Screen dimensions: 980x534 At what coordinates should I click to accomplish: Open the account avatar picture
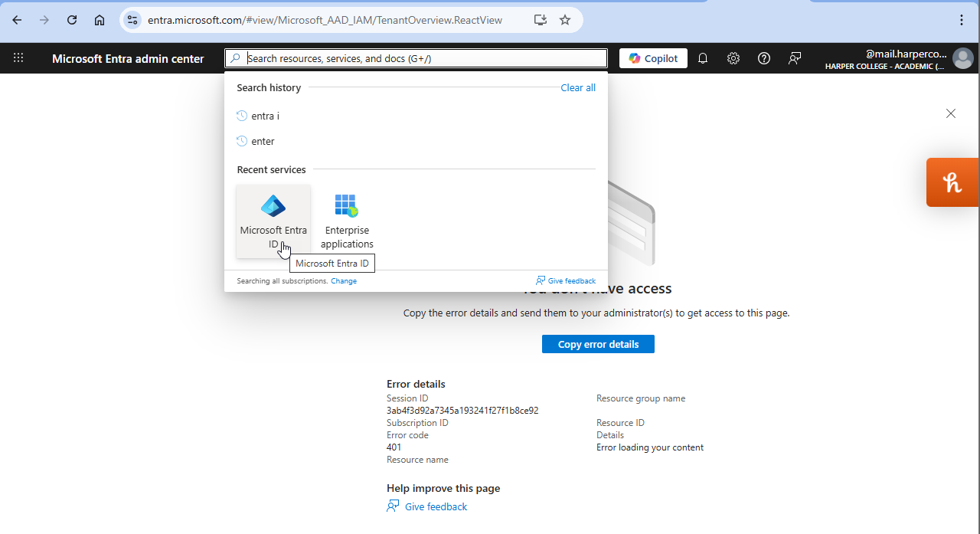pyautogui.click(x=963, y=58)
